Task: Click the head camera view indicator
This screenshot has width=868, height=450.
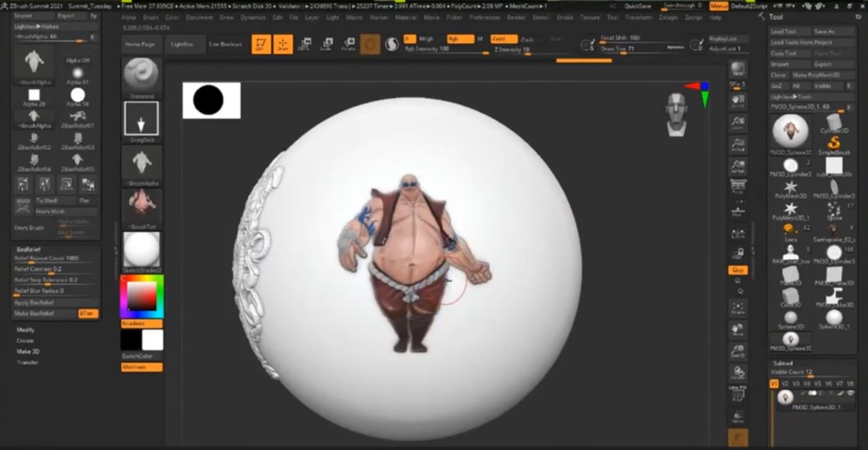Action: click(x=676, y=114)
